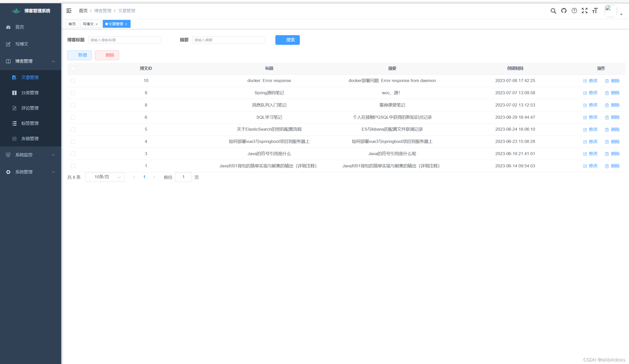Click the logo beside 博客管理系统
Viewport: 629px width, 364px height.
coord(16,11)
